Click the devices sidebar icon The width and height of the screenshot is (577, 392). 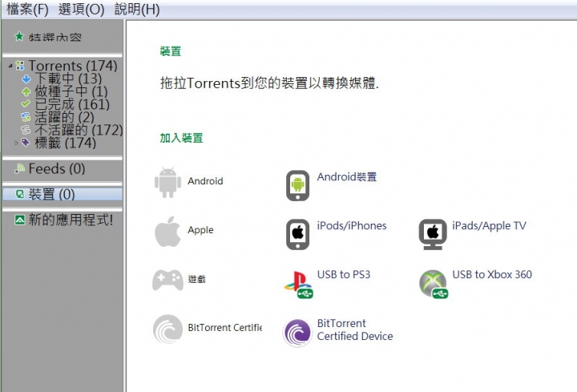[x=20, y=194]
